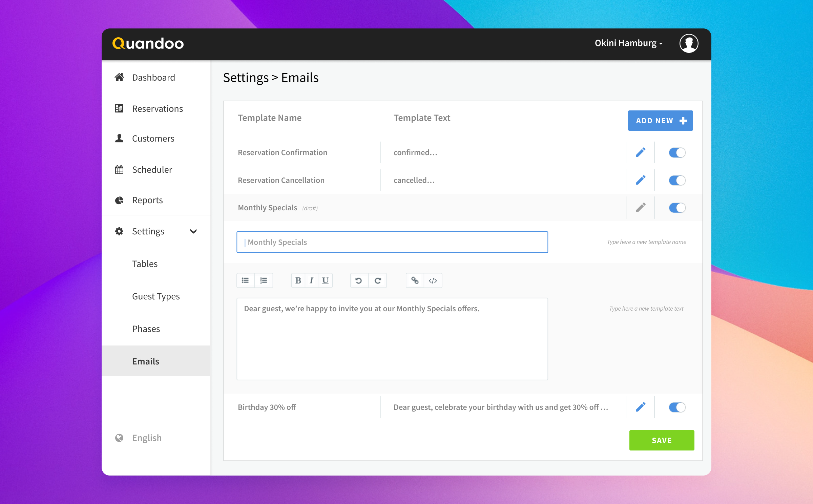Toggle bold formatting
This screenshot has height=504, width=813.
[298, 280]
